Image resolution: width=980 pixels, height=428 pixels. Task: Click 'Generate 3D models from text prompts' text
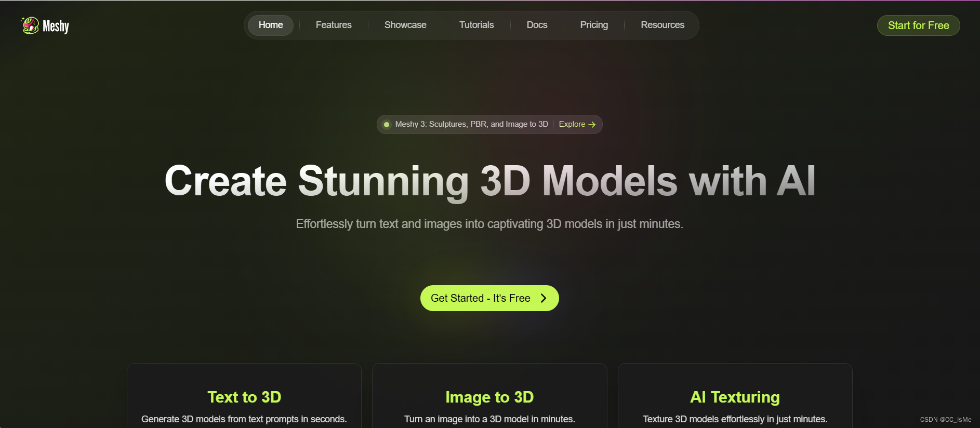coord(244,419)
